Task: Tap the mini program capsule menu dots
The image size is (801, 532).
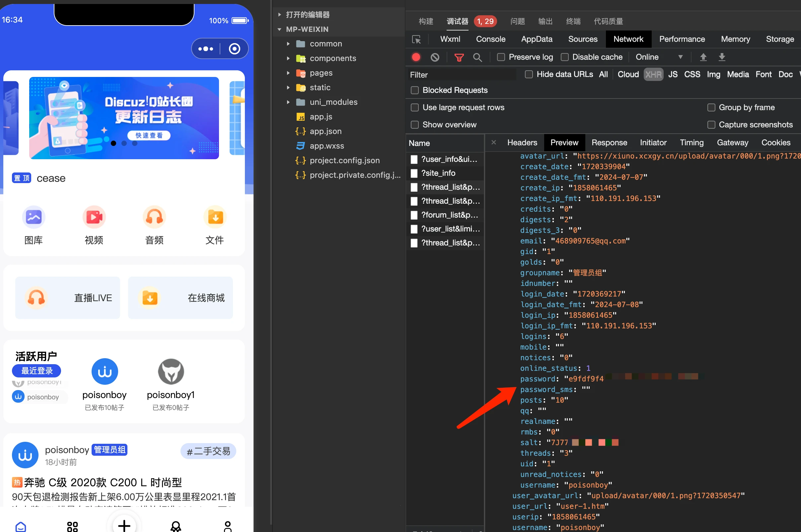Action: point(206,49)
